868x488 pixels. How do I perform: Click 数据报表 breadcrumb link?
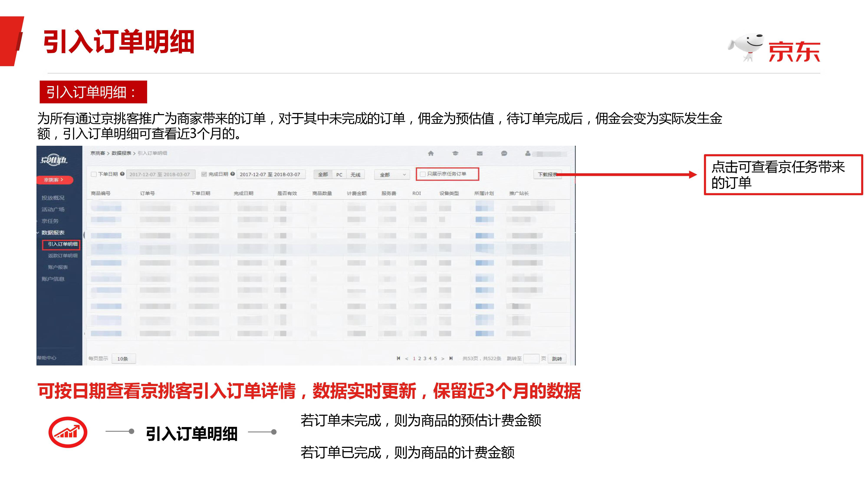[121, 153]
